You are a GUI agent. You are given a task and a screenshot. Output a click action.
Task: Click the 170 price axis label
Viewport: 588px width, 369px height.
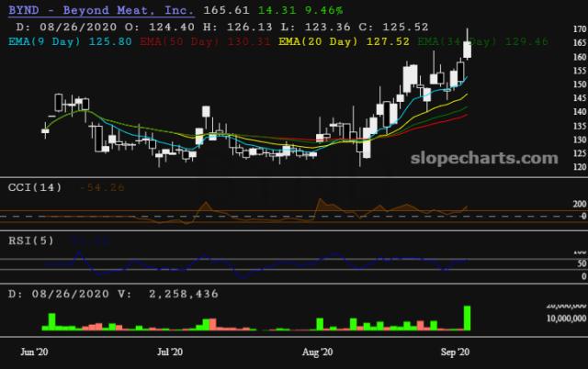580,28
